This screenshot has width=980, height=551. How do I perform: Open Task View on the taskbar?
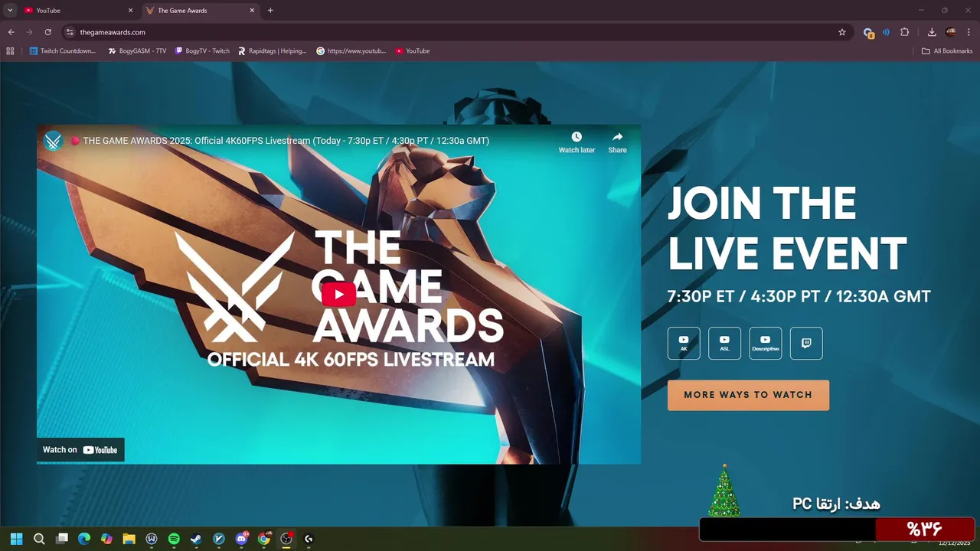point(62,539)
